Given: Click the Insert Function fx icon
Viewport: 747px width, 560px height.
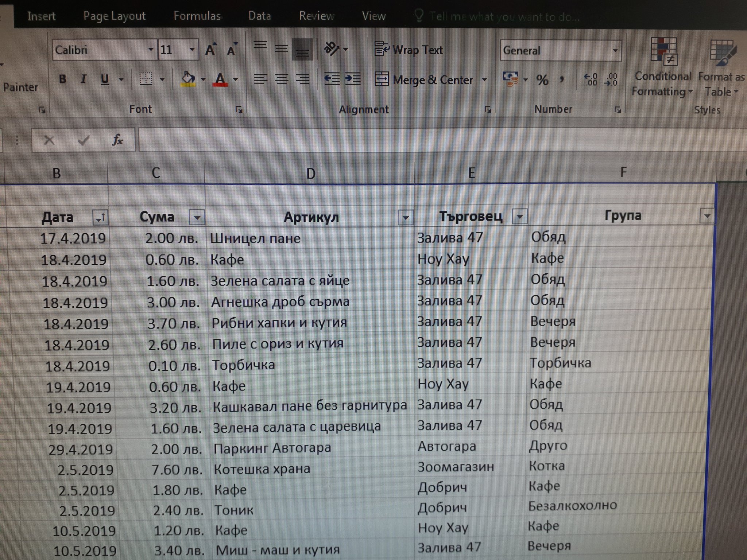Looking at the screenshot, I should (117, 140).
